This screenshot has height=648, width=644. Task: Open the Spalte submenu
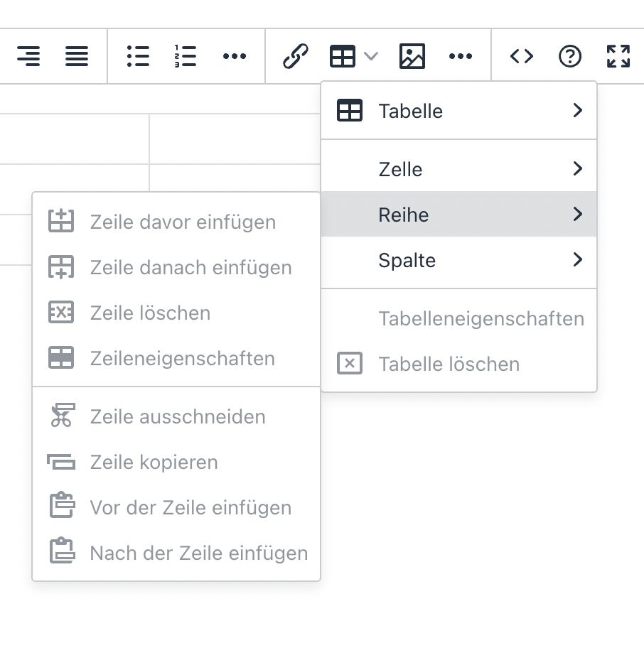pos(458,260)
